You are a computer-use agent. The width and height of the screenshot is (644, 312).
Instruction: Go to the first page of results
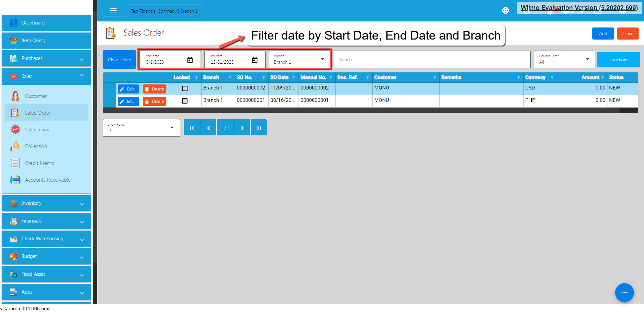192,128
